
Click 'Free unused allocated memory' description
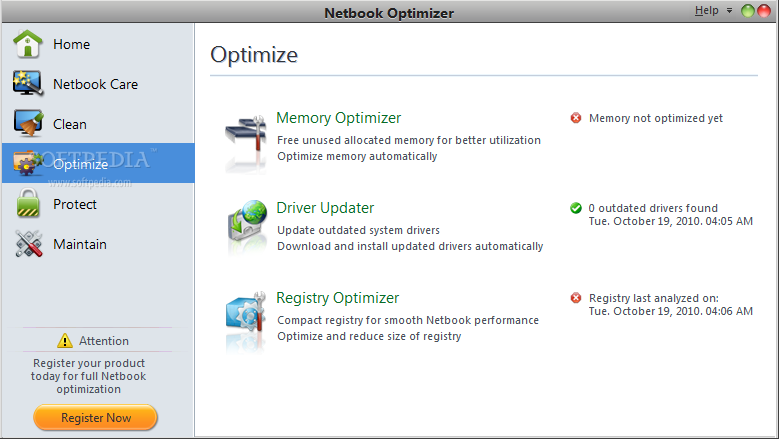point(409,140)
